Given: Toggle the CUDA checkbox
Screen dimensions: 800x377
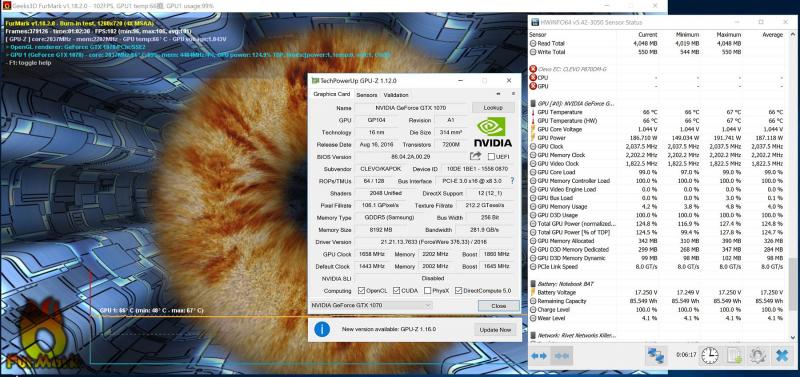Looking at the screenshot, I should (396, 291).
